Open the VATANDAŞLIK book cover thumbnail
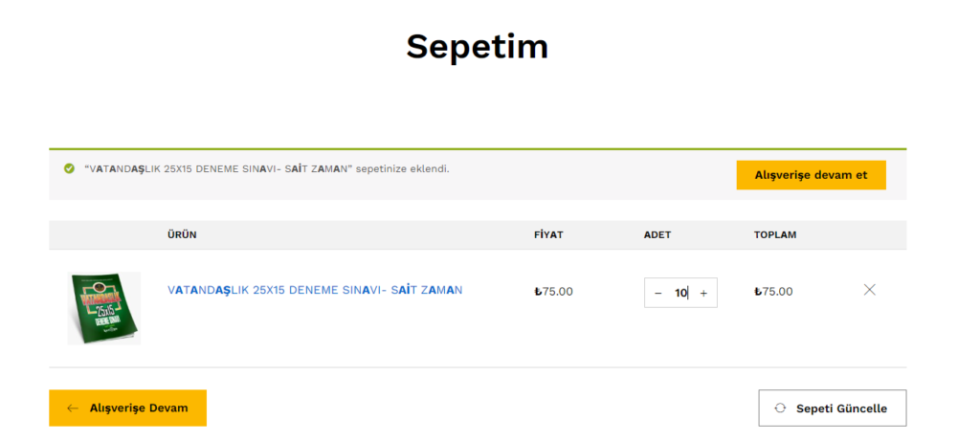The image size is (980, 441). pyautogui.click(x=103, y=308)
